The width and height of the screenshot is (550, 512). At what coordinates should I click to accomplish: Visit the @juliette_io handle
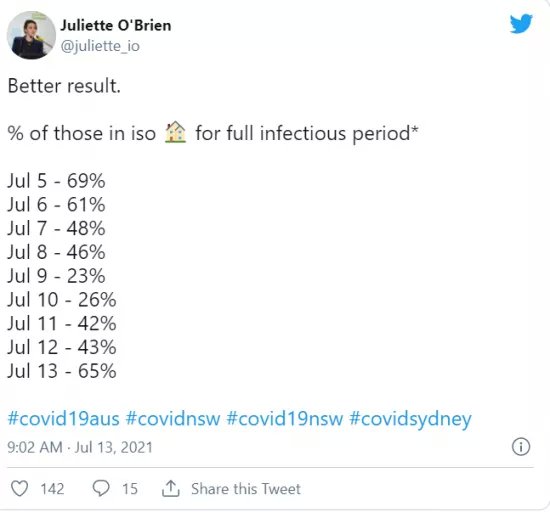[100, 46]
